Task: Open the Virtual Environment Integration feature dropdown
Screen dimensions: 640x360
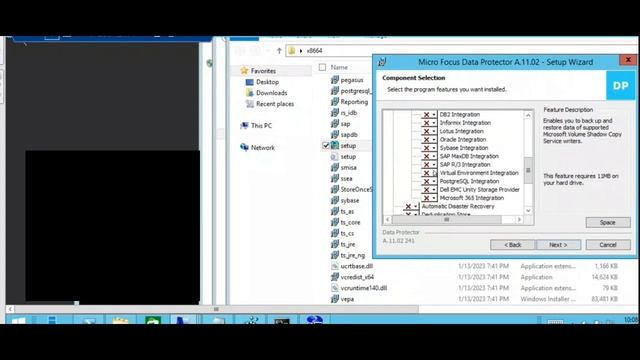Action: pyautogui.click(x=433, y=173)
